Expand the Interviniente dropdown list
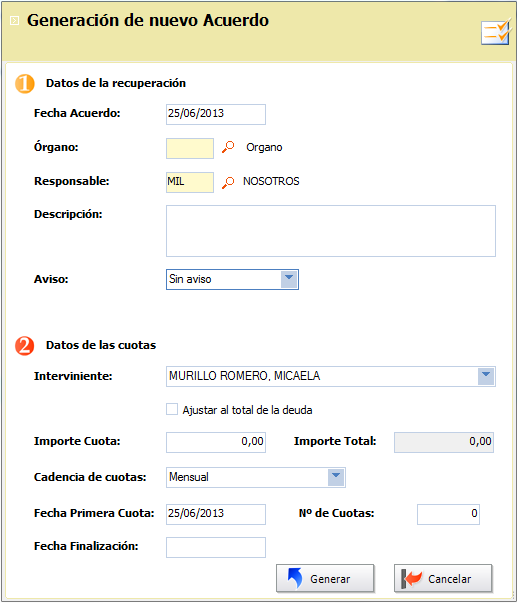Screen dimensions: 517x603 [x=486, y=376]
